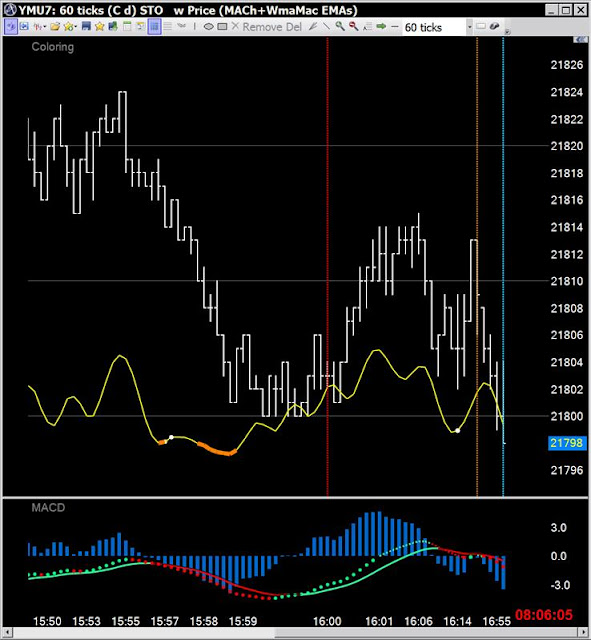This screenshot has height=640, width=591.
Task: Select the ellipse drawing tool
Action: point(208,27)
